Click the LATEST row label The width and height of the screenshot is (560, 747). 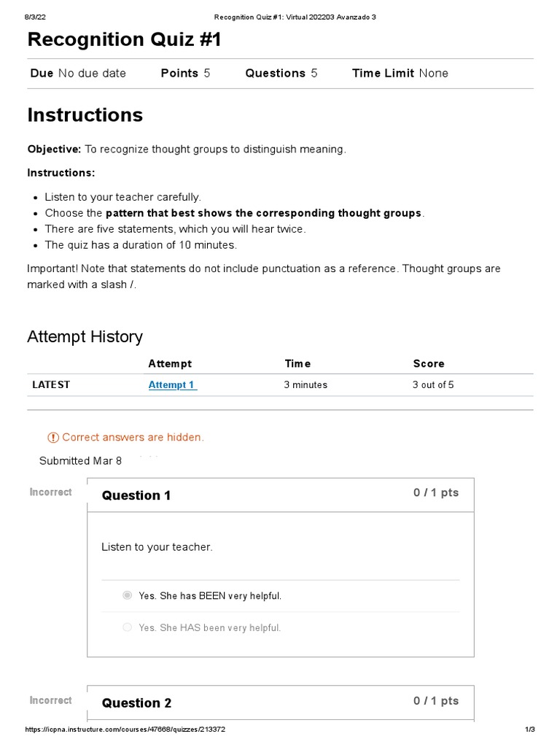[x=51, y=384]
